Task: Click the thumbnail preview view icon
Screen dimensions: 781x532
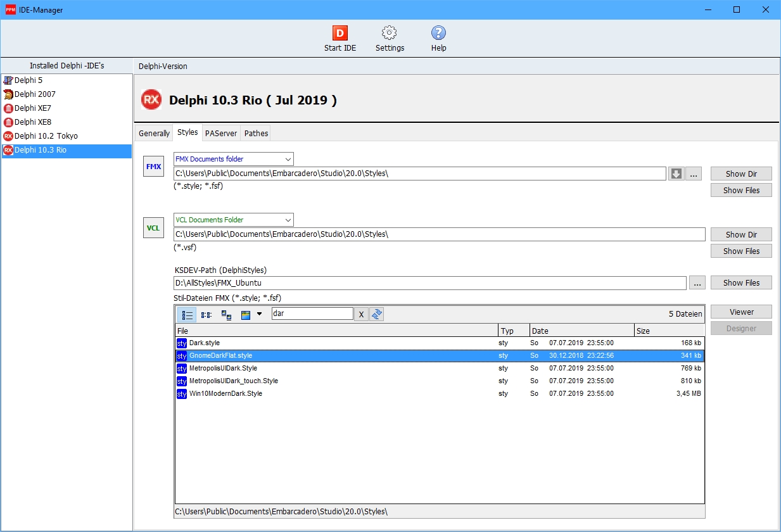Action: tap(246, 314)
